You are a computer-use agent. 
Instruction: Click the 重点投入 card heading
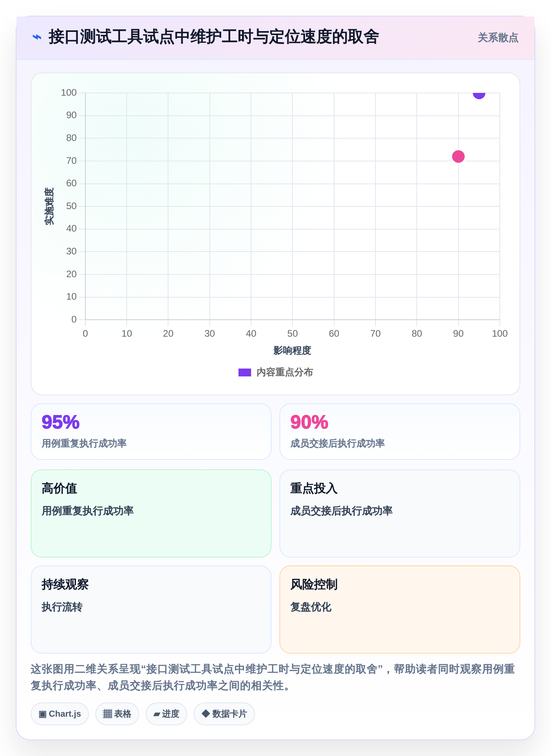(x=314, y=488)
